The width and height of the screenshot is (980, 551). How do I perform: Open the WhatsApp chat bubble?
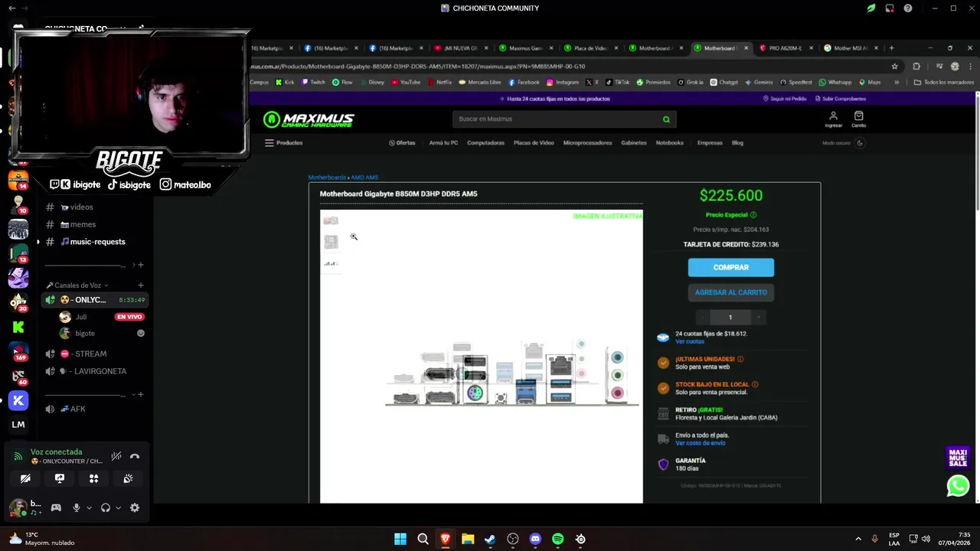[958, 486]
